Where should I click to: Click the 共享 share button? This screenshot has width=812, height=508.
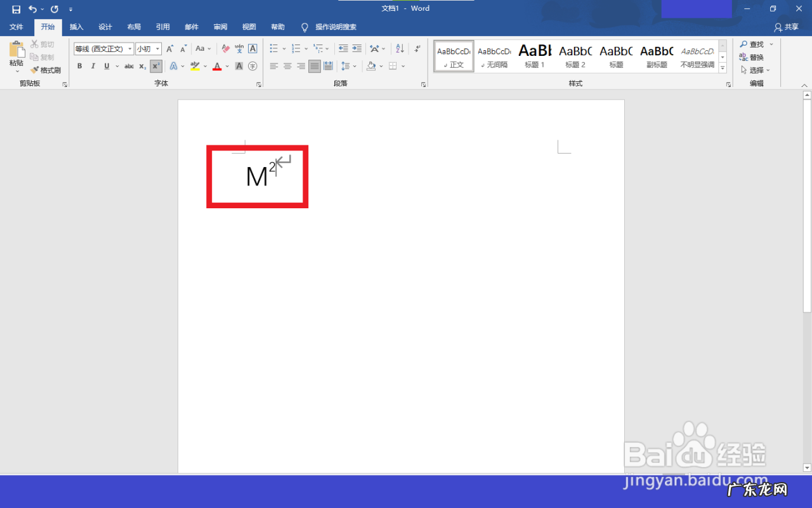(786, 27)
